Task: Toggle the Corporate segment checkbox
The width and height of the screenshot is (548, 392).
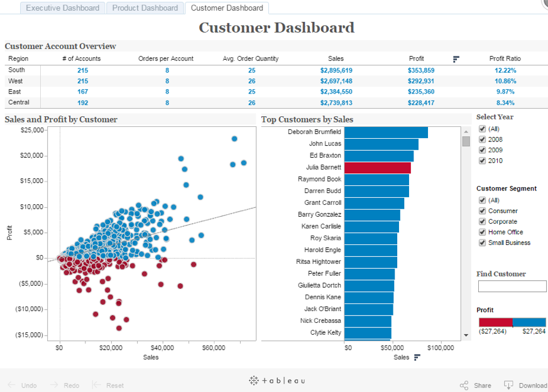Action: click(483, 222)
